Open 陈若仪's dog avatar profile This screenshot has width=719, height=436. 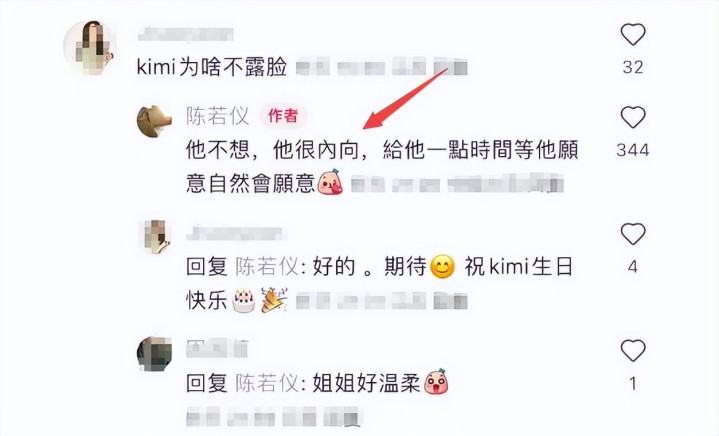coord(155,121)
